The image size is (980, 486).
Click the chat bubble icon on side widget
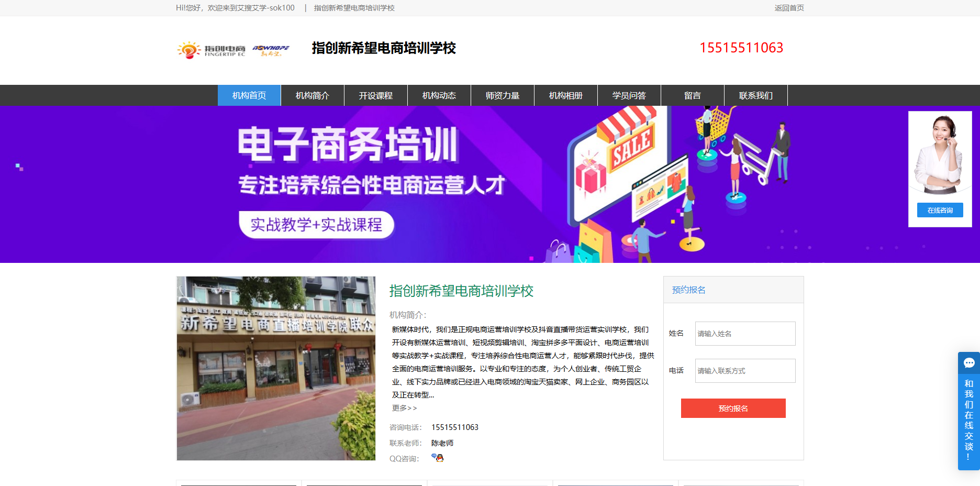coord(969,363)
